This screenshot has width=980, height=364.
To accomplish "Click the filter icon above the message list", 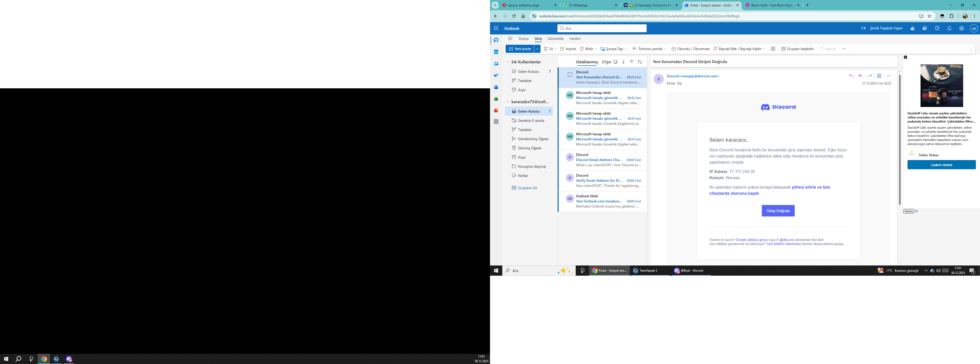I will pyautogui.click(x=632, y=62).
